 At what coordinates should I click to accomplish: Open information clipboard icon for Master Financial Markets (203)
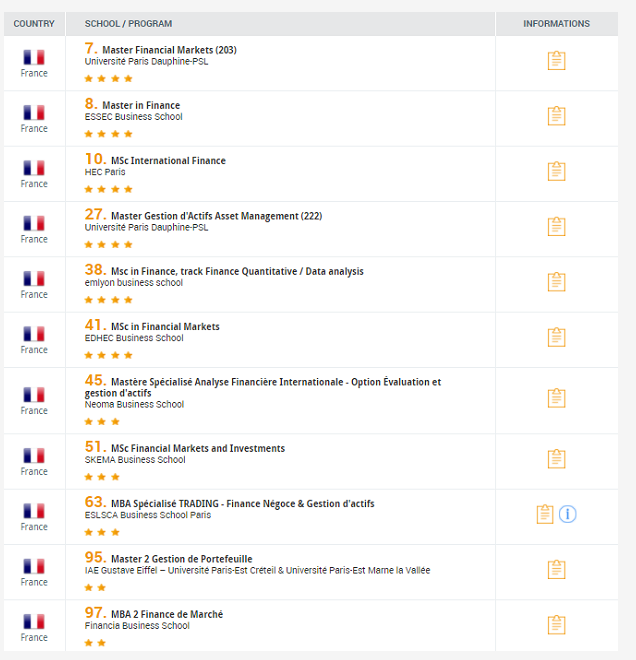point(556,61)
